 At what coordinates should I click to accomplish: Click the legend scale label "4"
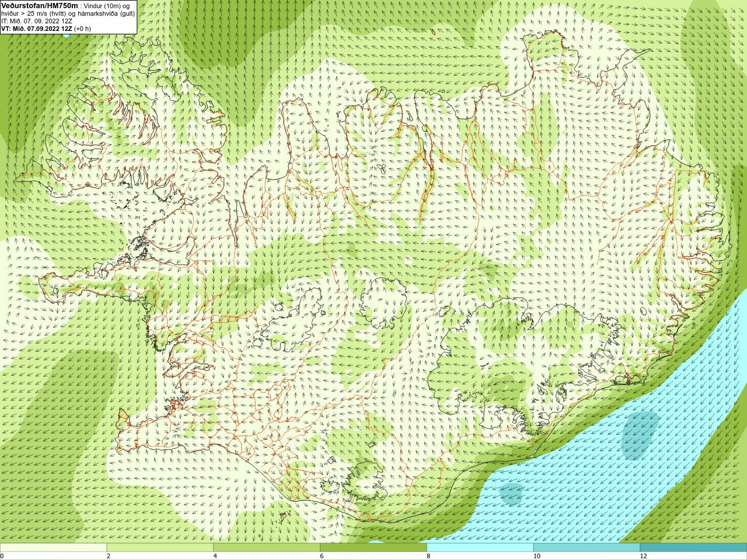pyautogui.click(x=215, y=556)
